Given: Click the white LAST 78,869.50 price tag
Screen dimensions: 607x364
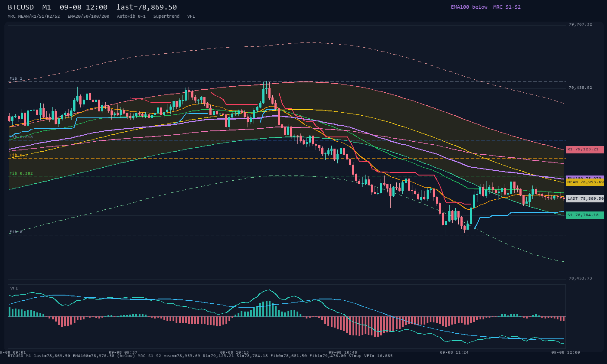Looking at the screenshot, I should [x=585, y=198].
